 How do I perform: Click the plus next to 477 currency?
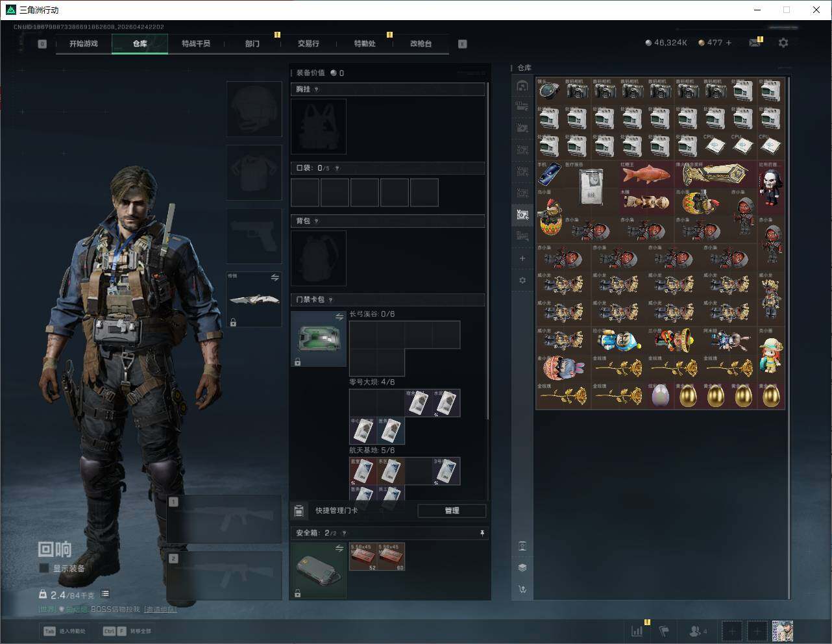(x=729, y=43)
